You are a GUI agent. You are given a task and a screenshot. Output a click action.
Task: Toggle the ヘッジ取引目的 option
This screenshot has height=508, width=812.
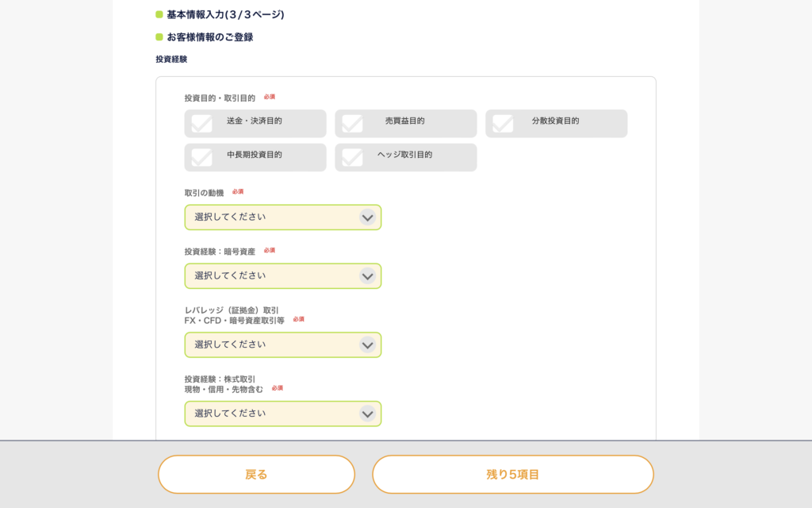(405, 157)
